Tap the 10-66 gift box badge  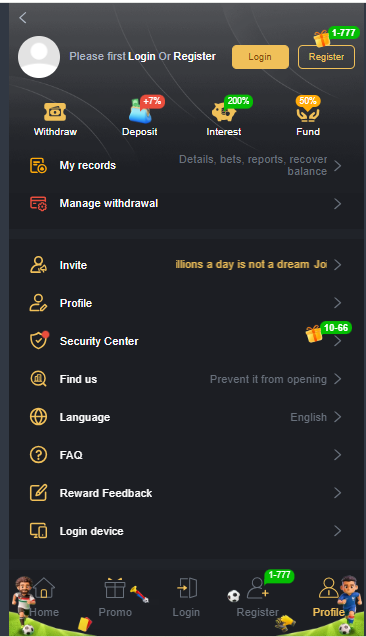pyautogui.click(x=328, y=332)
